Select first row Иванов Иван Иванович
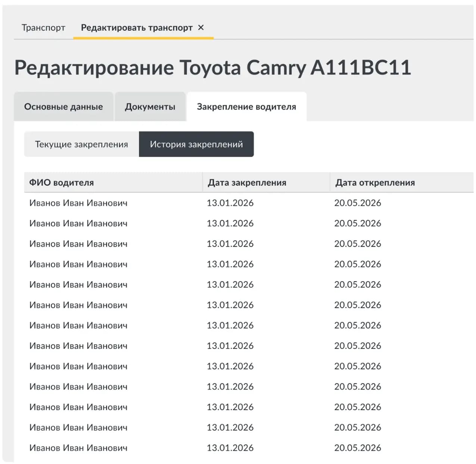 78,203
